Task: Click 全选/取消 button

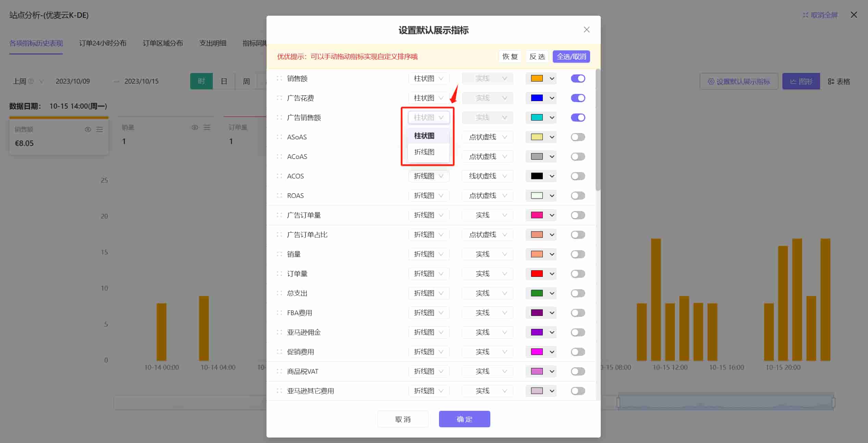Action: tap(571, 57)
